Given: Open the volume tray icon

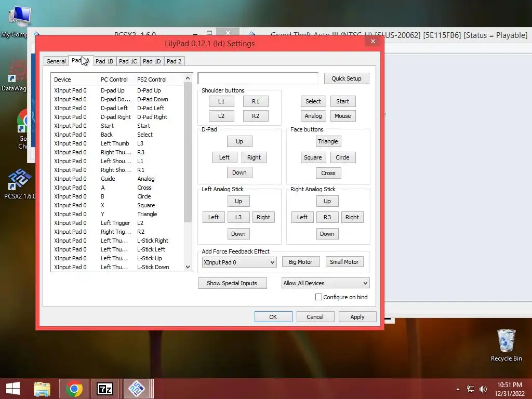Looking at the screenshot, I should click(483, 389).
